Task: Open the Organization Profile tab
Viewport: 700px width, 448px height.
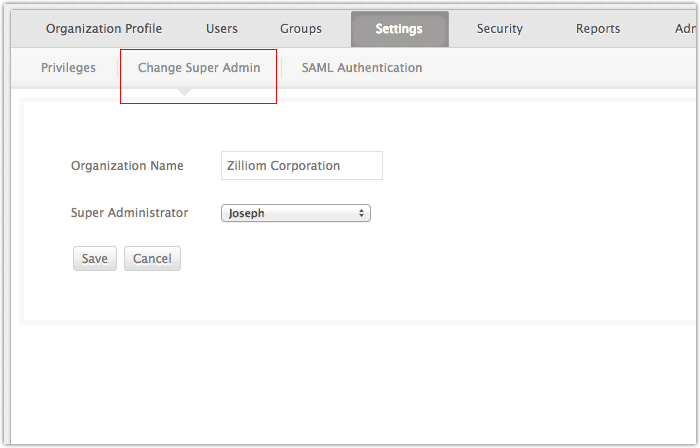Action: [x=104, y=29]
